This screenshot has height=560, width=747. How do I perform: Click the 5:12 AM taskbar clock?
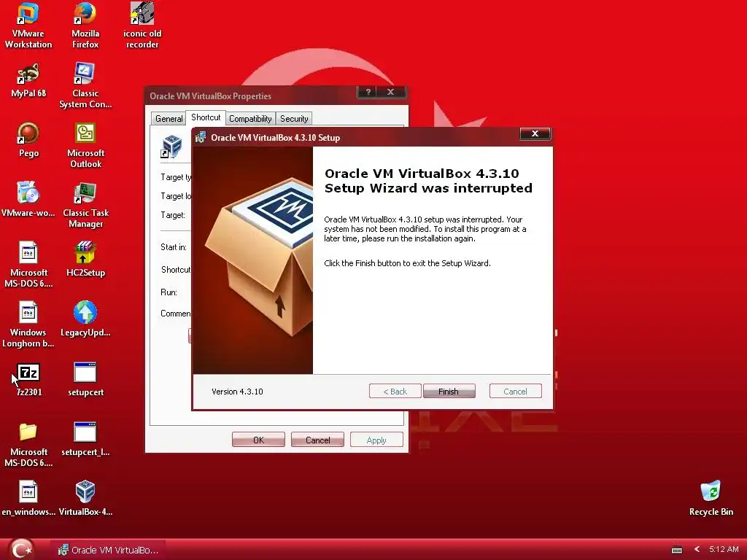click(x=724, y=550)
